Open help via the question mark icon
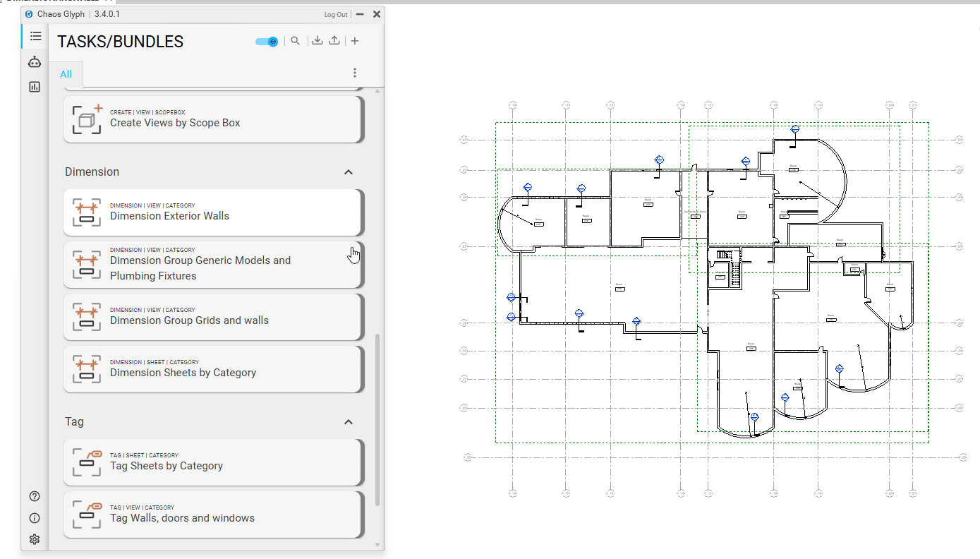980x559 pixels. pos(34,496)
